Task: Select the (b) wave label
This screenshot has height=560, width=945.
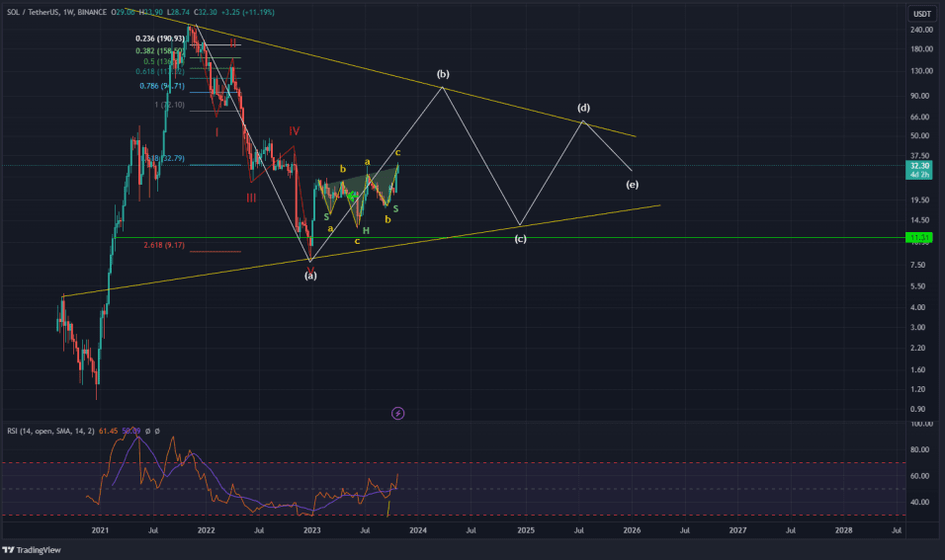Action: click(x=443, y=74)
